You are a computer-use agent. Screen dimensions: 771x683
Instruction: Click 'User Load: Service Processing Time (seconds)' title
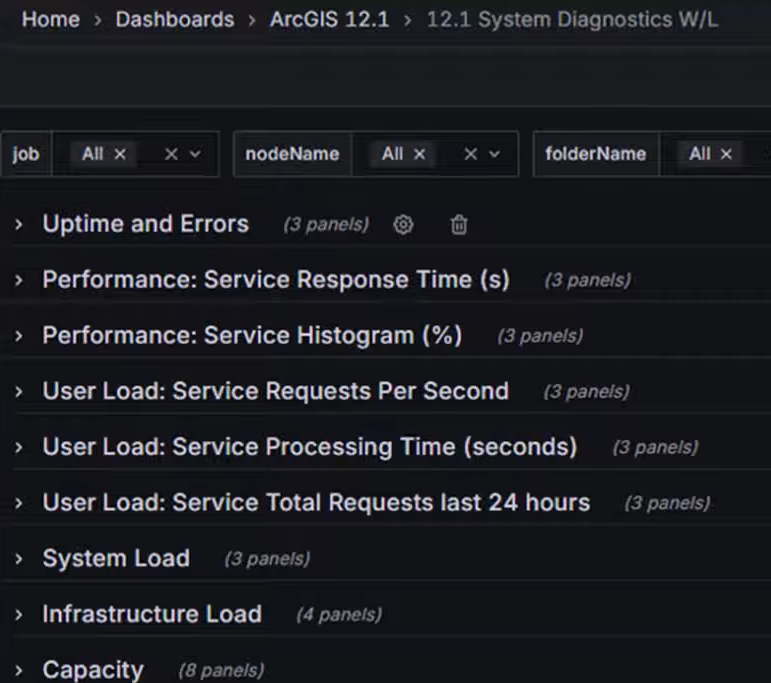click(310, 447)
